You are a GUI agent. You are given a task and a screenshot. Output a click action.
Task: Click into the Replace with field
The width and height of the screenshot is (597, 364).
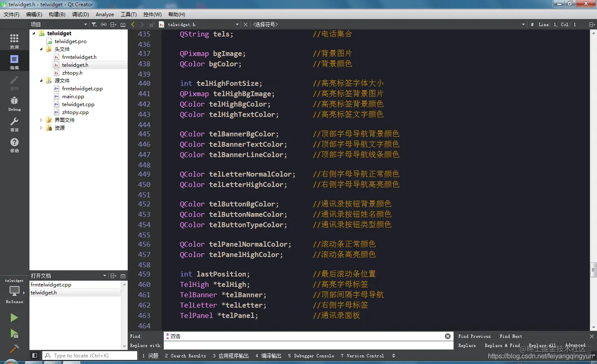coord(308,345)
